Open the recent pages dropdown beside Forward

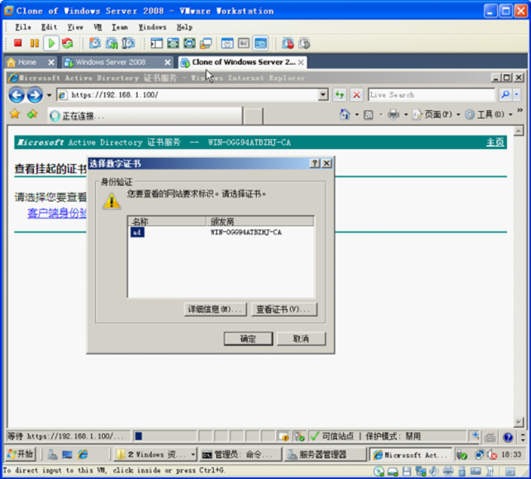click(49, 95)
